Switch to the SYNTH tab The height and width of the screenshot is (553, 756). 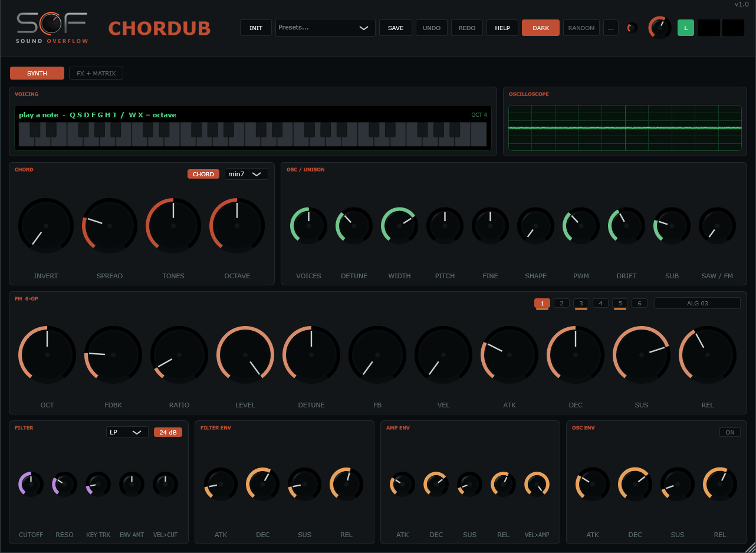pyautogui.click(x=37, y=73)
